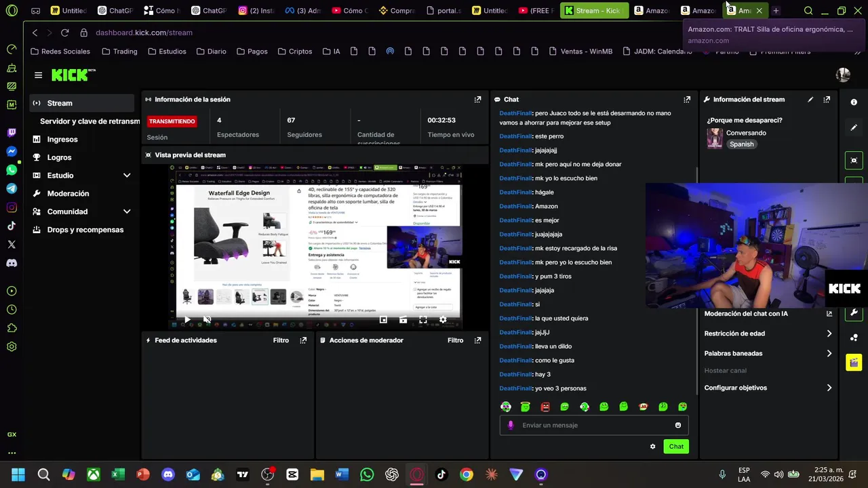The height and width of the screenshot is (488, 868).
Task: Reload the page in browser toolbar
Action: 64,33
